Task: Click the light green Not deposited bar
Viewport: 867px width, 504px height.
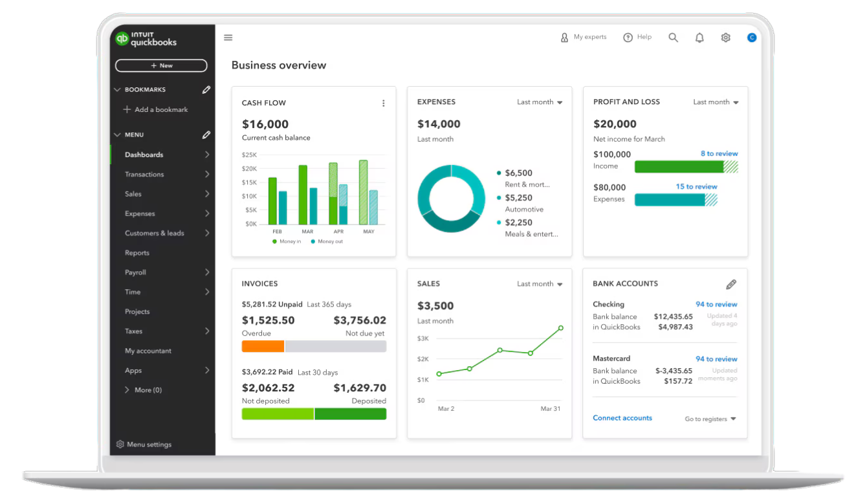Action: (278, 414)
